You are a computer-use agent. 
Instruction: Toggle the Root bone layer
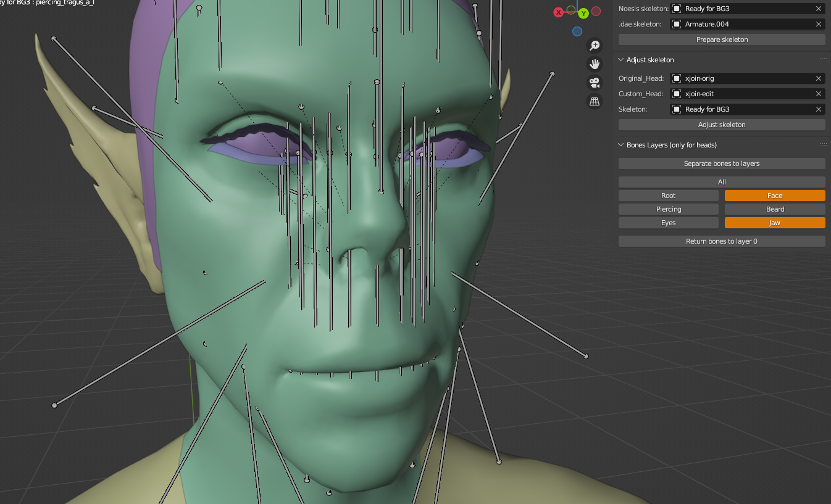click(x=669, y=196)
